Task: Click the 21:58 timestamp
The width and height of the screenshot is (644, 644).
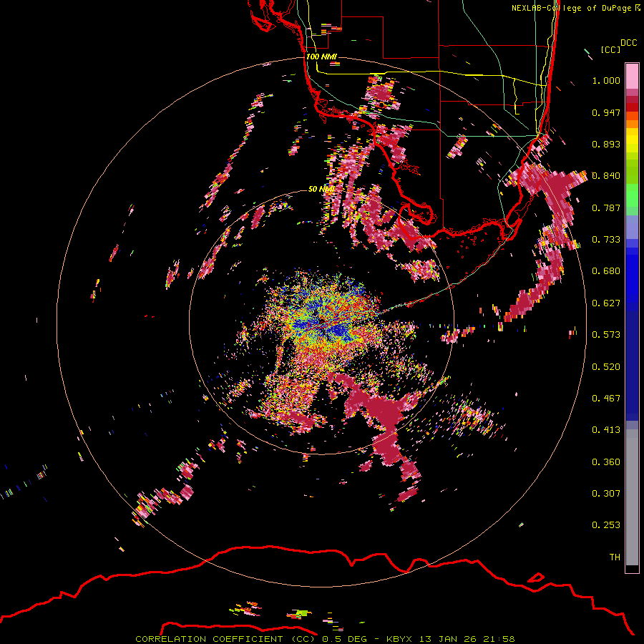Action: click(x=498, y=639)
